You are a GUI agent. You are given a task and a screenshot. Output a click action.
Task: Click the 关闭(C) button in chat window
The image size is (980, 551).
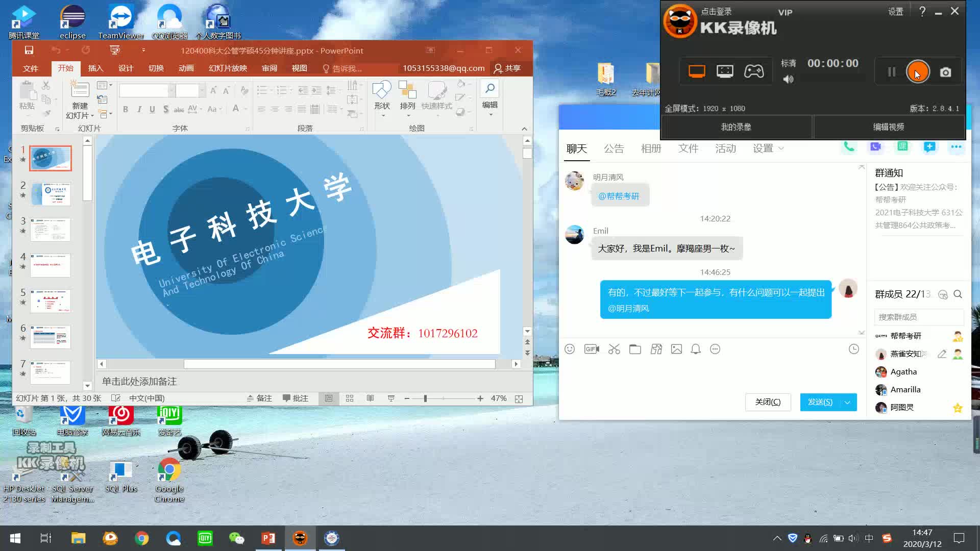[768, 402]
